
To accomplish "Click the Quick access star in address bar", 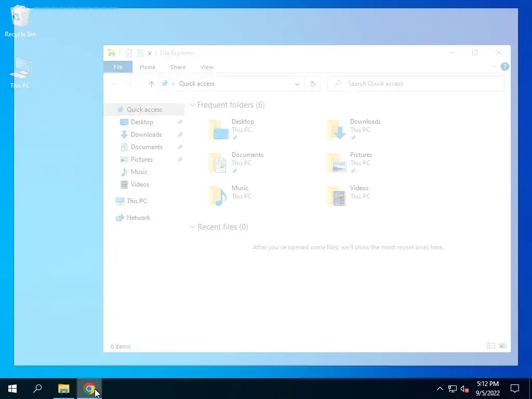I will [x=165, y=84].
